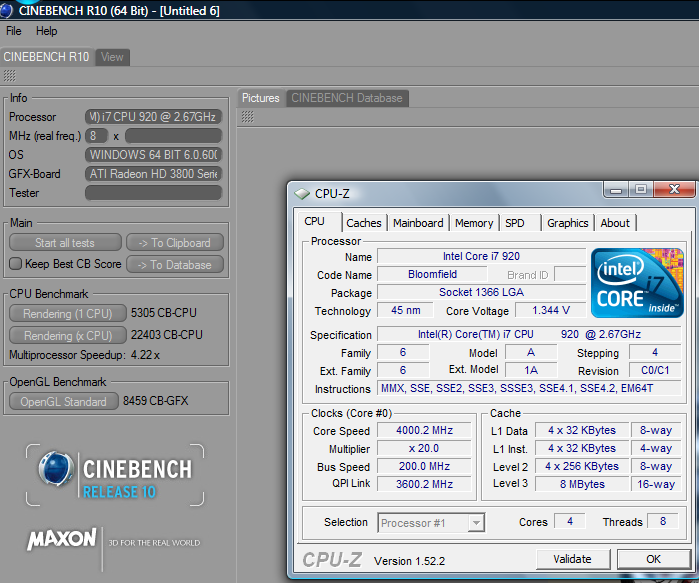Click OK button in CPU-Z
The width and height of the screenshot is (699, 583).
[x=654, y=559]
